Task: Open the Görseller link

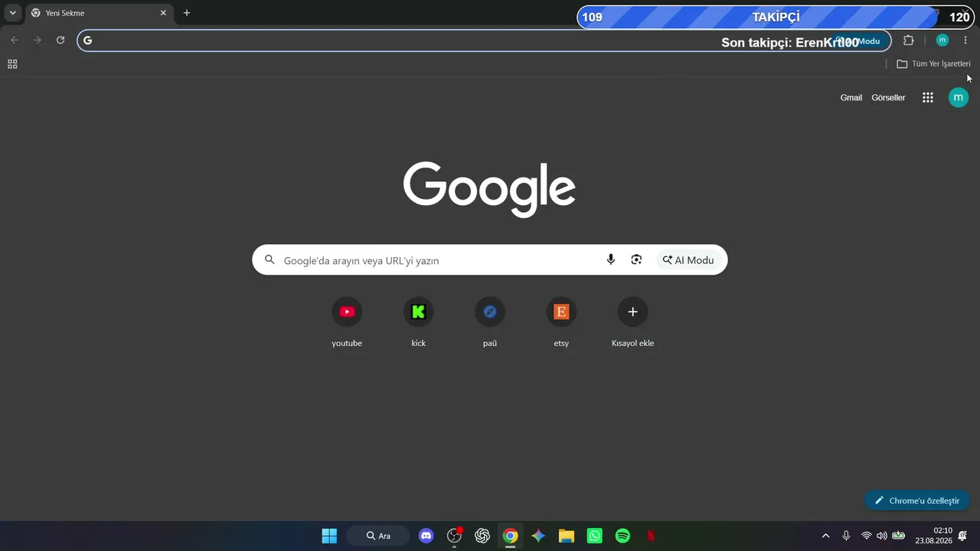Action: [x=888, y=98]
